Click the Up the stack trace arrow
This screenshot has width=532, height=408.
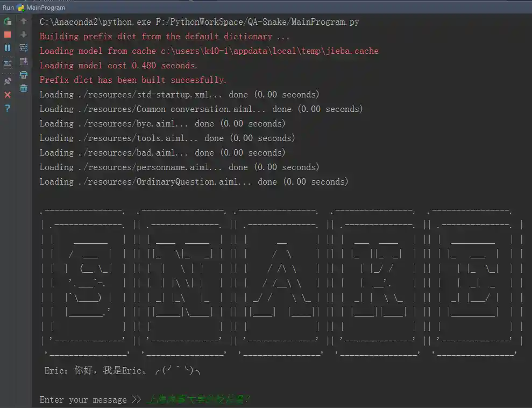pos(24,21)
